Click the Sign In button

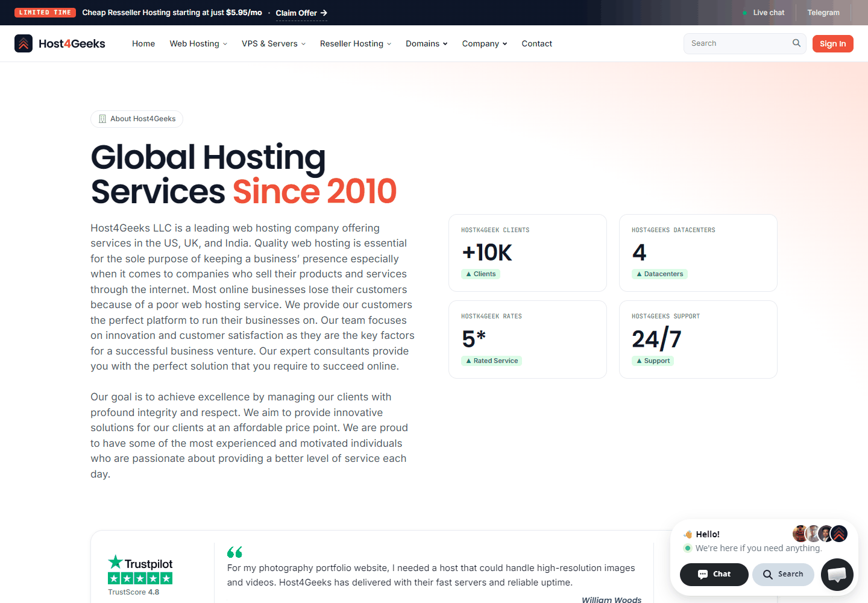833,43
